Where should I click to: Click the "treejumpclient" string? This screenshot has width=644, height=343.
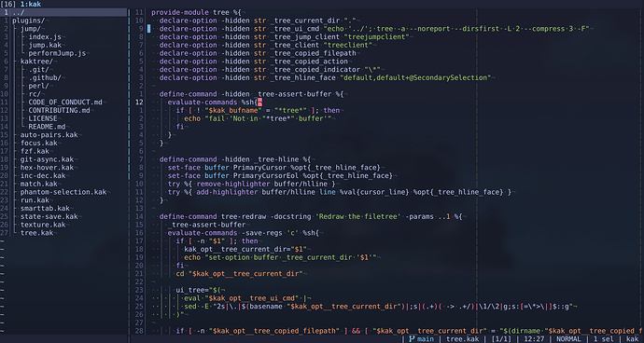coord(377,37)
